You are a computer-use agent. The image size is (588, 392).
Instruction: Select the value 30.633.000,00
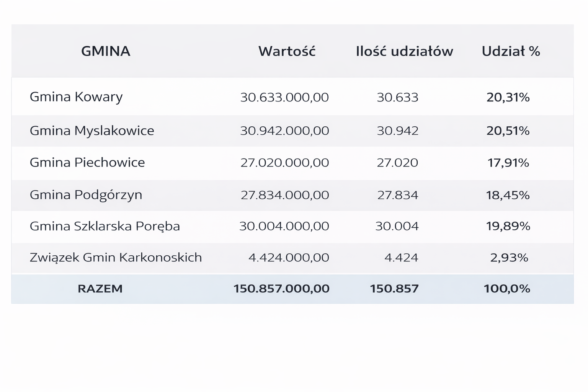(284, 97)
